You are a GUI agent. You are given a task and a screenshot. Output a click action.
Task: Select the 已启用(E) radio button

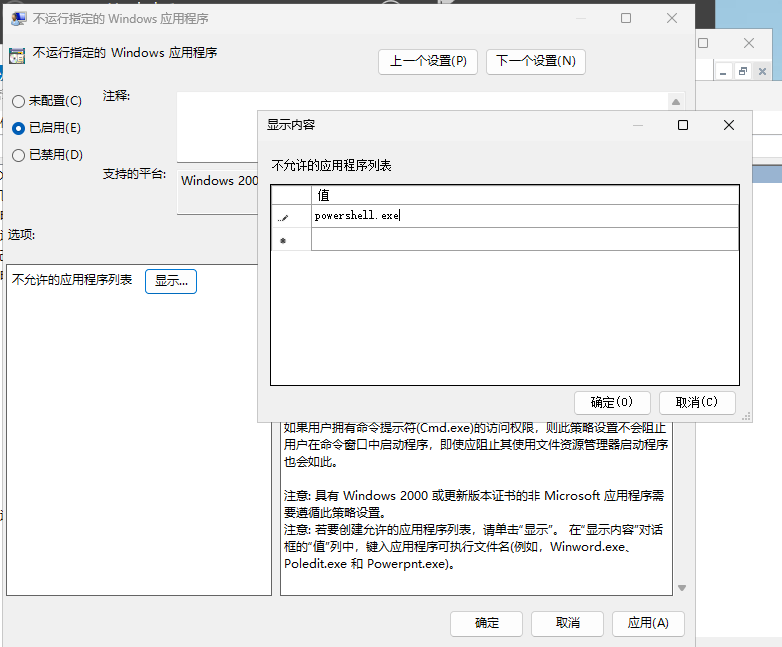coord(18,128)
